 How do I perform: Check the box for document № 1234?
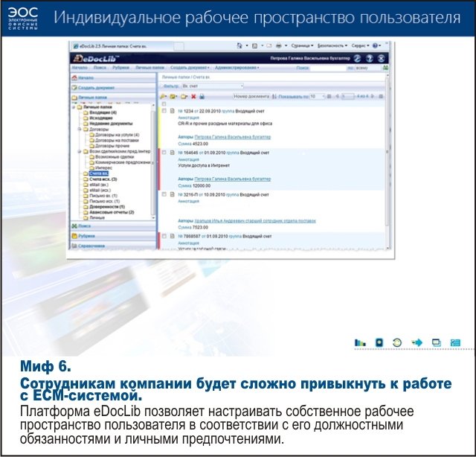tap(164, 111)
